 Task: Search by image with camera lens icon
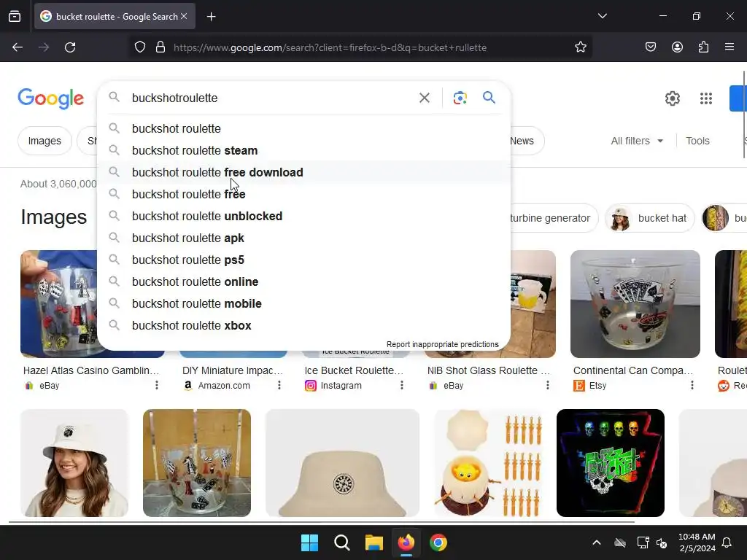pos(460,98)
